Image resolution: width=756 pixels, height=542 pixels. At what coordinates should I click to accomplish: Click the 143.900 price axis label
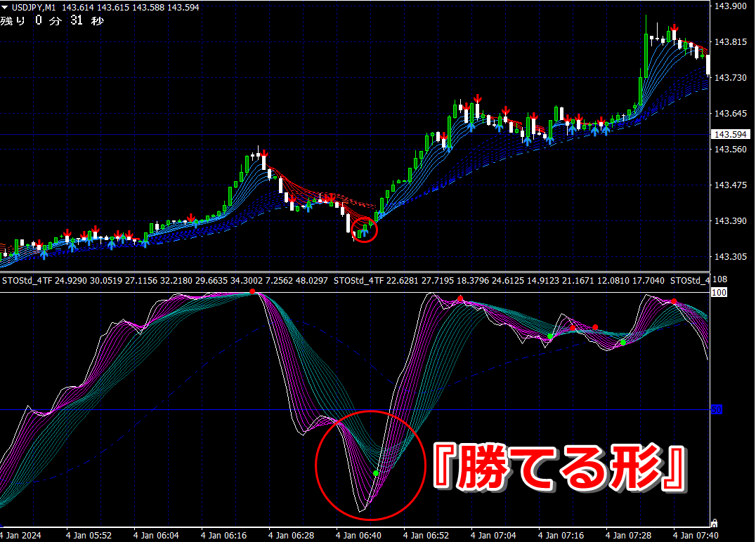tap(731, 6)
